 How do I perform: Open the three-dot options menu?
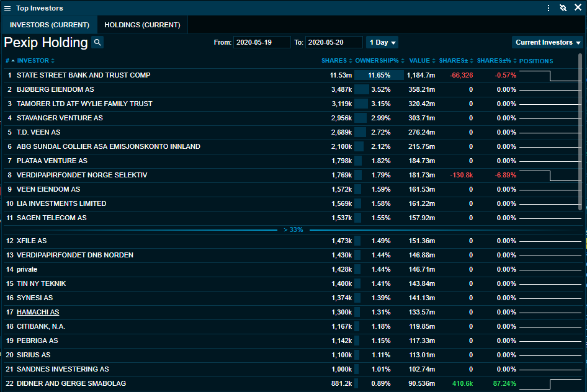(x=549, y=8)
